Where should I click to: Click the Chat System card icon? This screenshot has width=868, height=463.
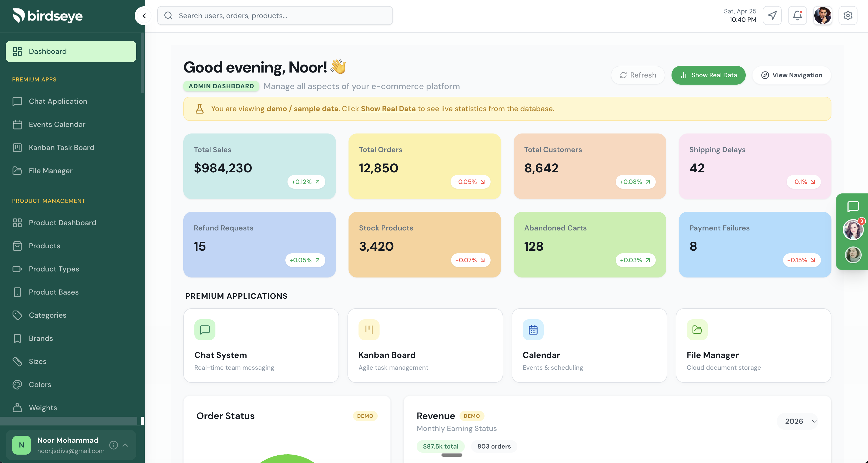(x=205, y=330)
